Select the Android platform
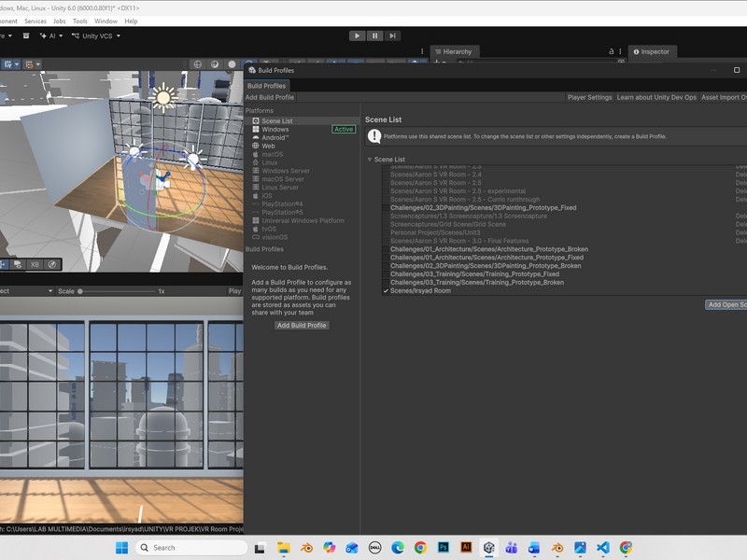Viewport: 747px width, 560px height. tap(302, 137)
